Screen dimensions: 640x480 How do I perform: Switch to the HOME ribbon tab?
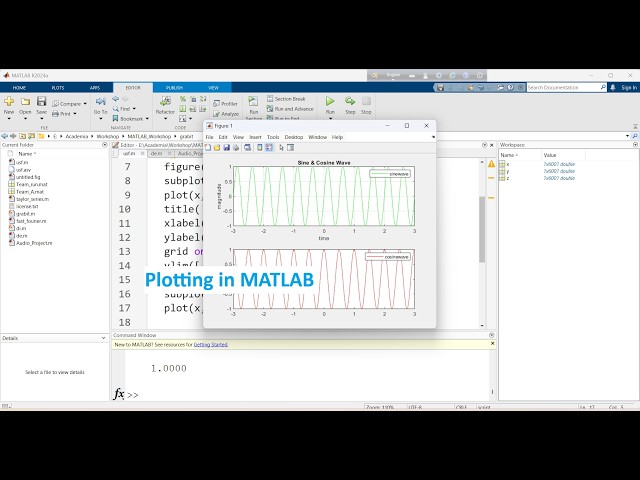(19, 88)
